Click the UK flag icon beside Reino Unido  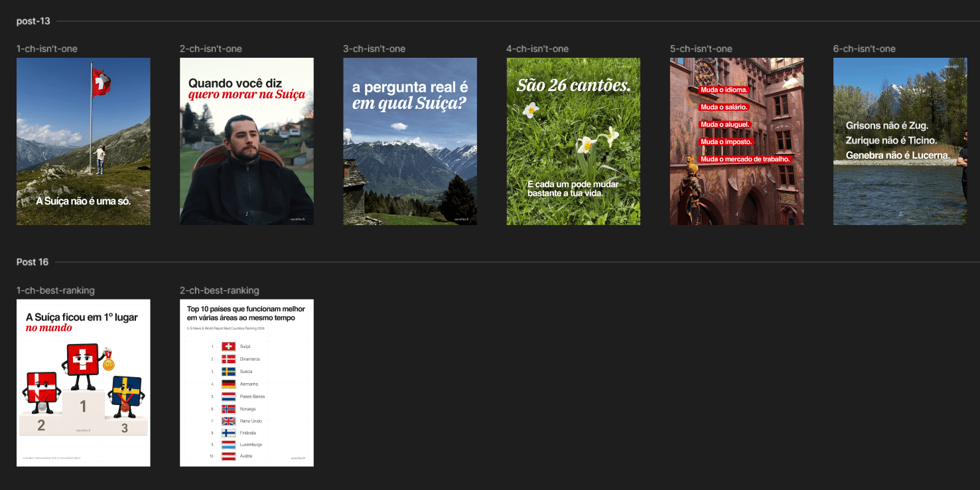(x=228, y=421)
